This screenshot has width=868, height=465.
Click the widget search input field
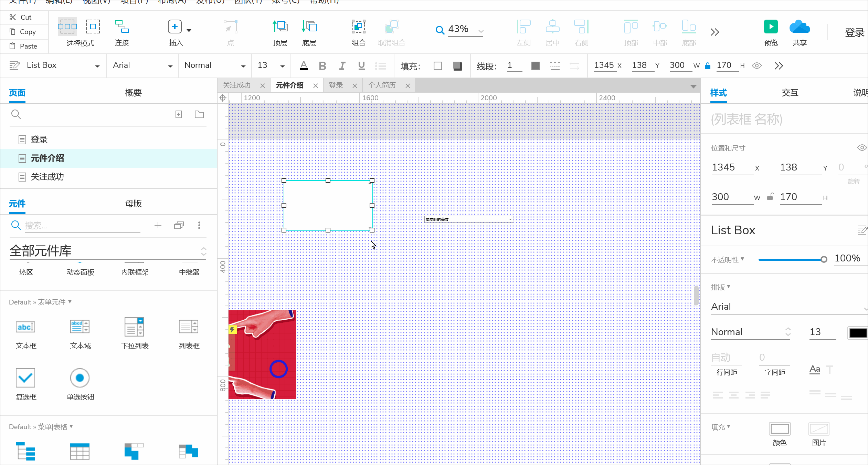point(82,226)
